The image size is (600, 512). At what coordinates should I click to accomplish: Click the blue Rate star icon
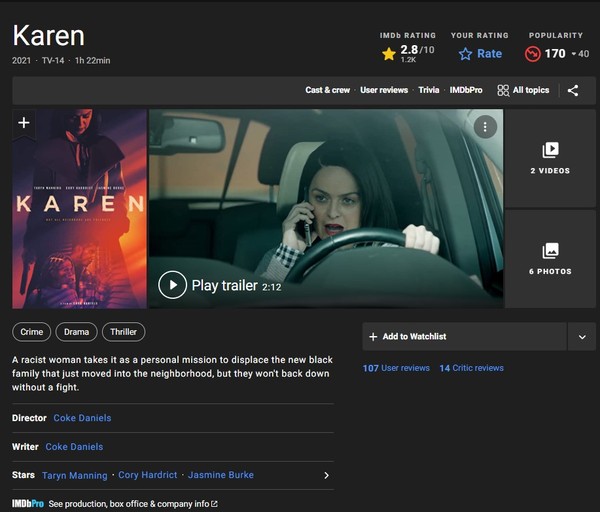pyautogui.click(x=465, y=54)
